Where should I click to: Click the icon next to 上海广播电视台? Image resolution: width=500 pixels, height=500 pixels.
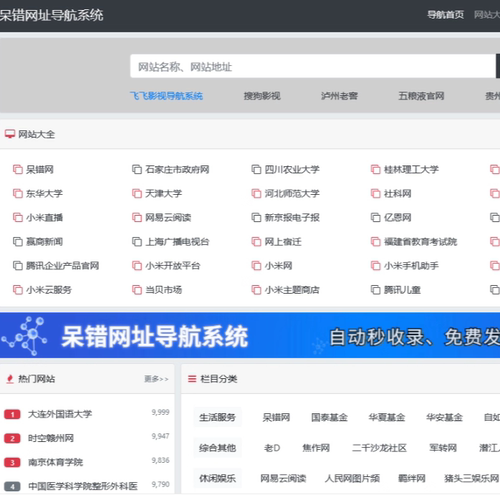point(137,242)
